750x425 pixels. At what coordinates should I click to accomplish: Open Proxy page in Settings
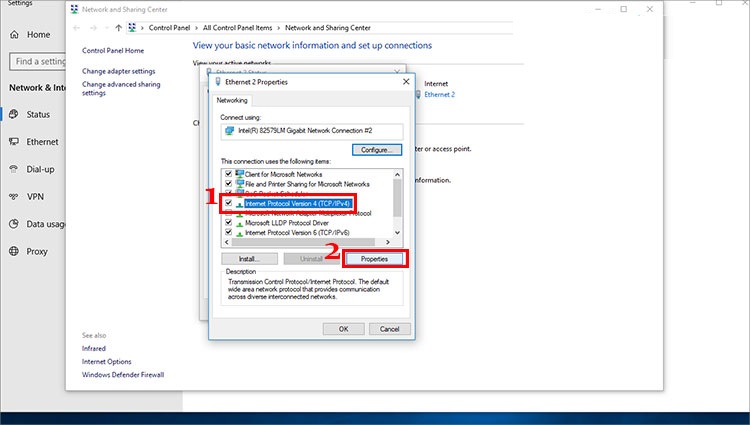(x=37, y=251)
